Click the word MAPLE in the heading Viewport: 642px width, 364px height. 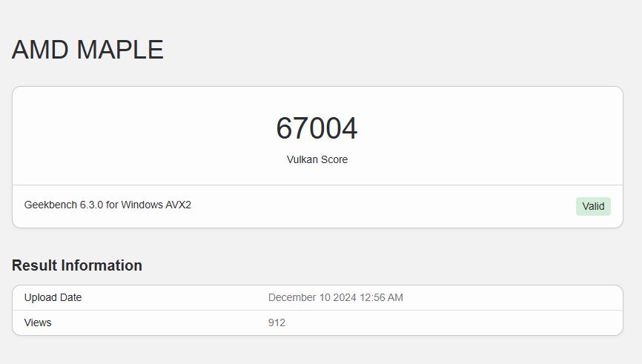(120, 50)
